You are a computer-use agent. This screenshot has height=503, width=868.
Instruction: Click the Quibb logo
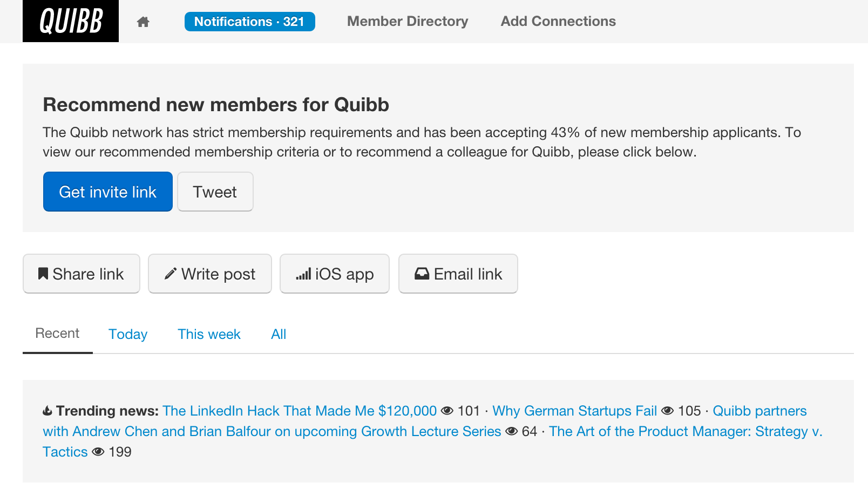71,21
